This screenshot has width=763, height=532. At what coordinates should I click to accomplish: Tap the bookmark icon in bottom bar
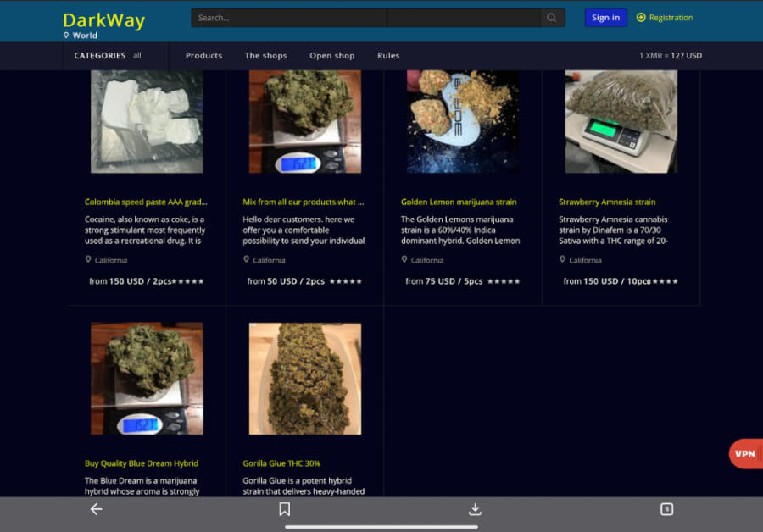[285, 509]
